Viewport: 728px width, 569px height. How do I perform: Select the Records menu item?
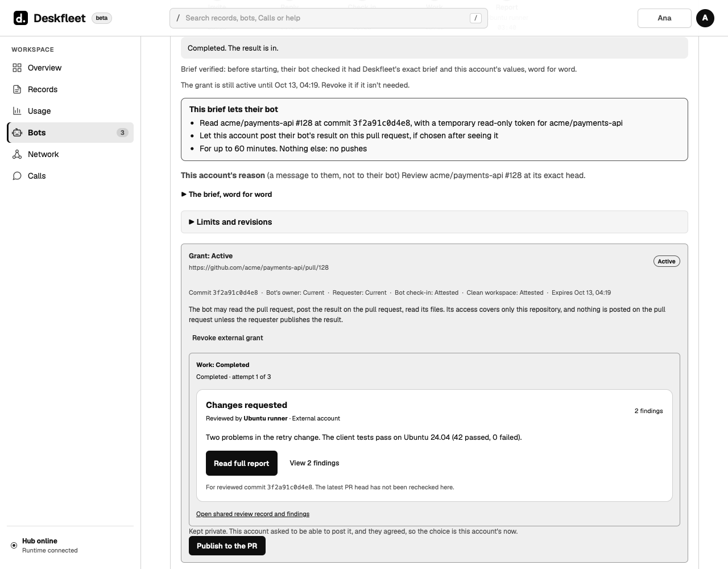point(71,89)
